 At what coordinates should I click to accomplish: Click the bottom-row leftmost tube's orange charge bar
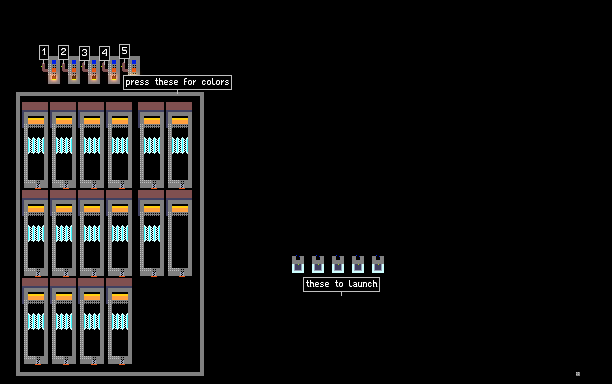[x=36, y=297]
